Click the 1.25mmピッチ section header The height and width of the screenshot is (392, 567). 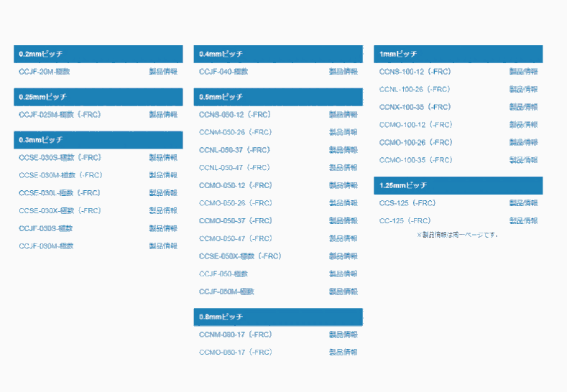458,186
